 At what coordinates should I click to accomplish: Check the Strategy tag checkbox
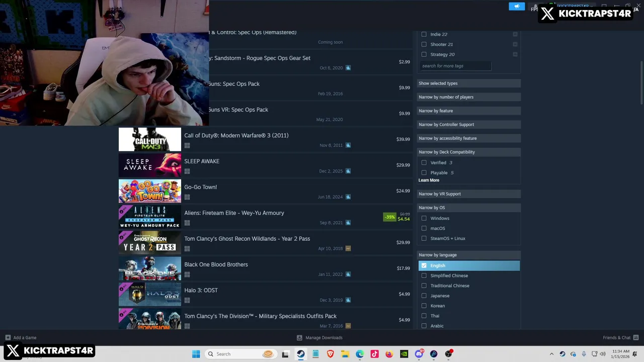coord(424,54)
